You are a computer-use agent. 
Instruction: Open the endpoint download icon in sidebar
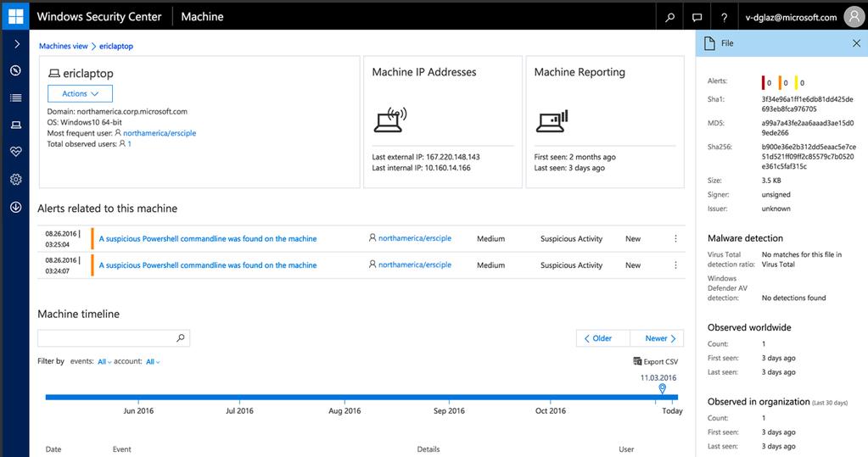tap(15, 207)
